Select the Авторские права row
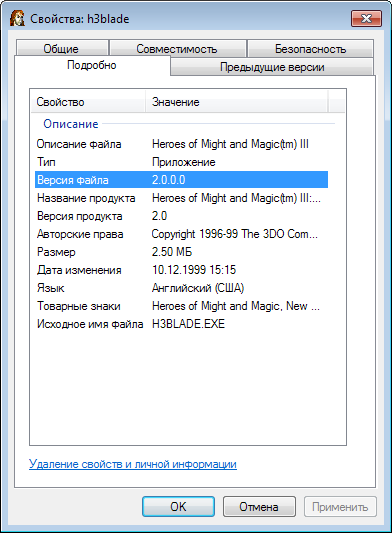Image resolution: width=392 pixels, height=533 pixels. (x=182, y=234)
